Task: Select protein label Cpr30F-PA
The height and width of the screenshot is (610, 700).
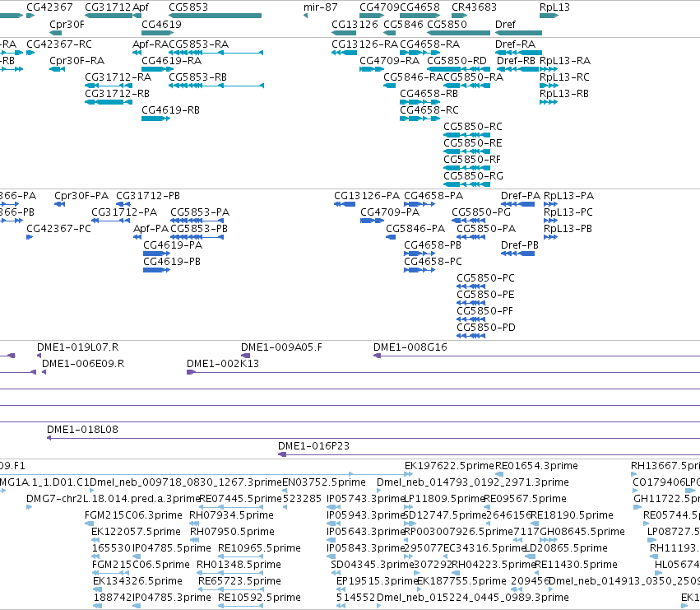Action: [81, 196]
